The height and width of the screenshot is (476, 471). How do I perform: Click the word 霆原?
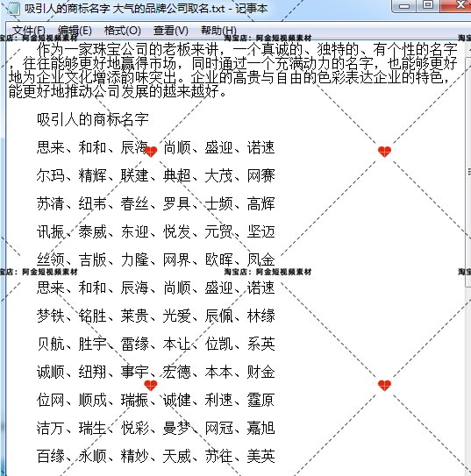point(260,400)
